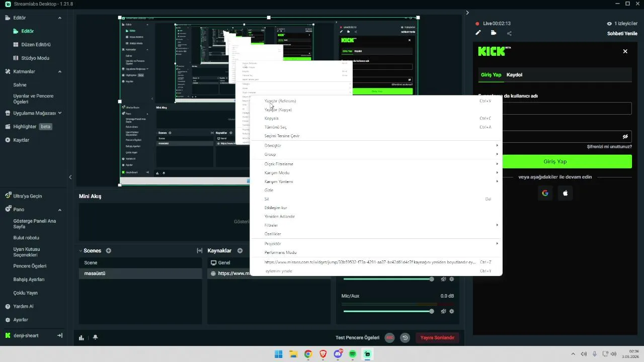Click the camera icon under Live timer

(x=494, y=33)
